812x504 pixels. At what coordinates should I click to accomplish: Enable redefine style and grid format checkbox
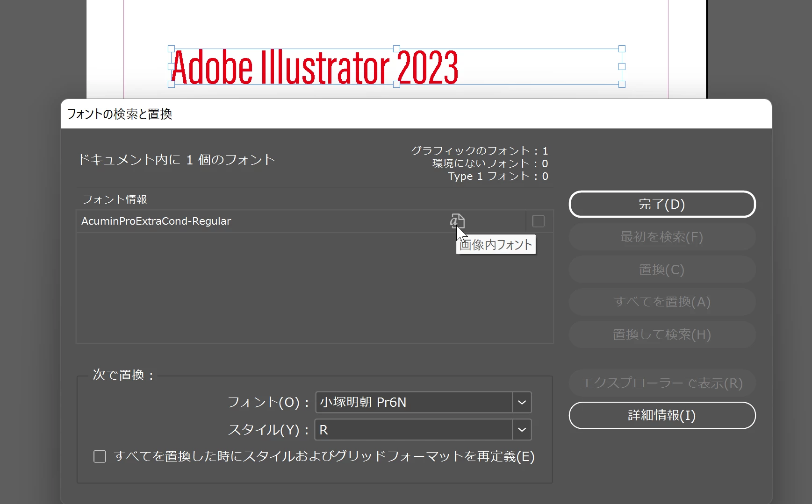click(100, 456)
